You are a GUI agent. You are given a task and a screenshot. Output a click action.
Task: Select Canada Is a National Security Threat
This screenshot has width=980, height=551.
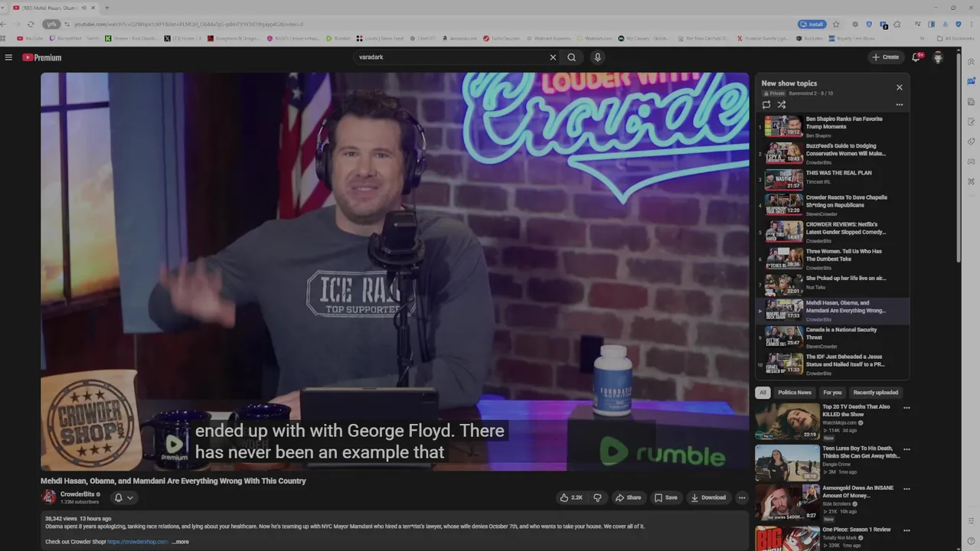(x=833, y=337)
